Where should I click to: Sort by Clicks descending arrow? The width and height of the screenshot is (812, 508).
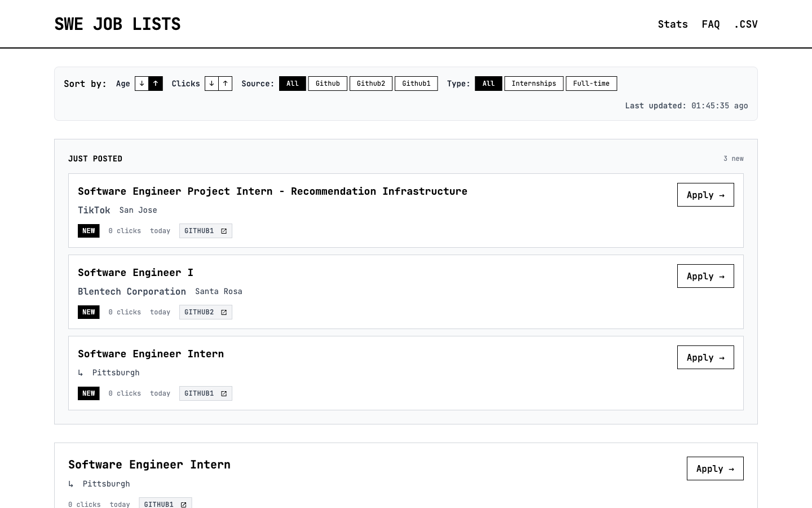tap(211, 84)
